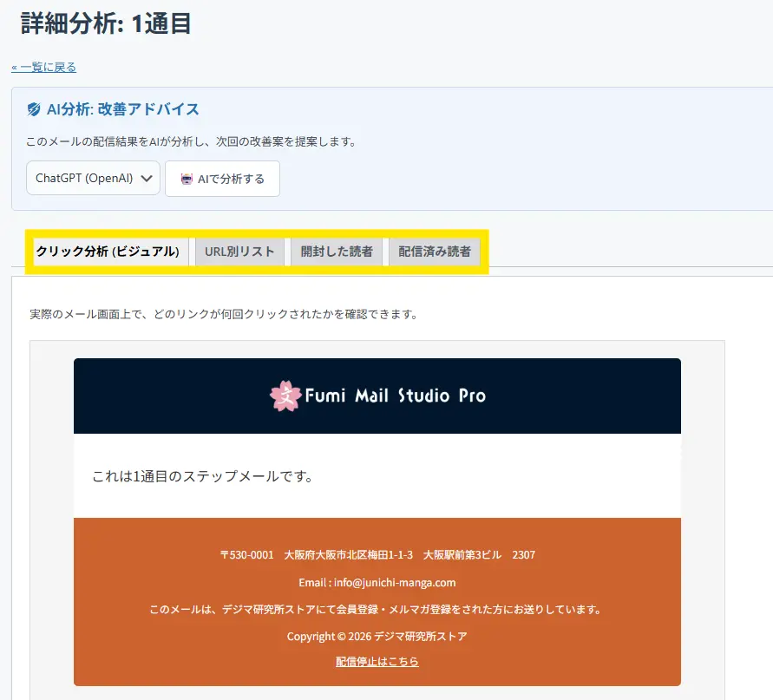Image resolution: width=773 pixels, height=700 pixels.
Task: Click the sakura logo in email header
Action: [285, 396]
